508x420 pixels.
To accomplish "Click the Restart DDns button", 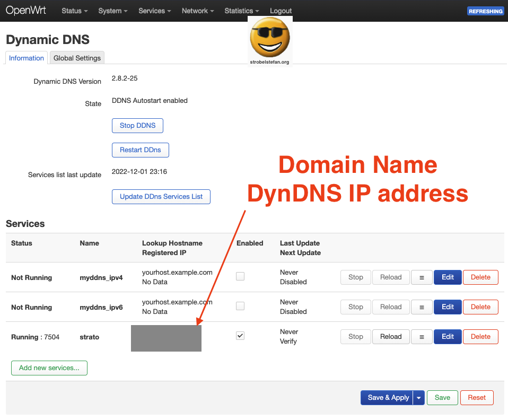I will [140, 150].
